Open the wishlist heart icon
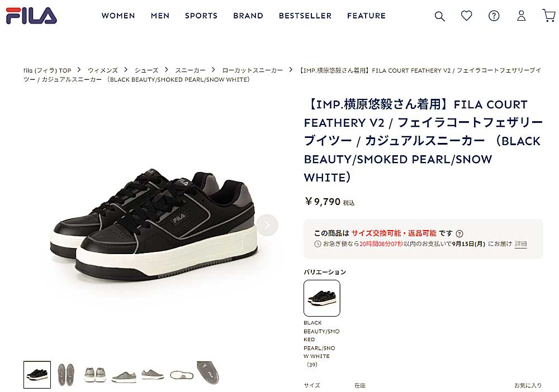Screen dimensions: 559x392 pos(466,16)
